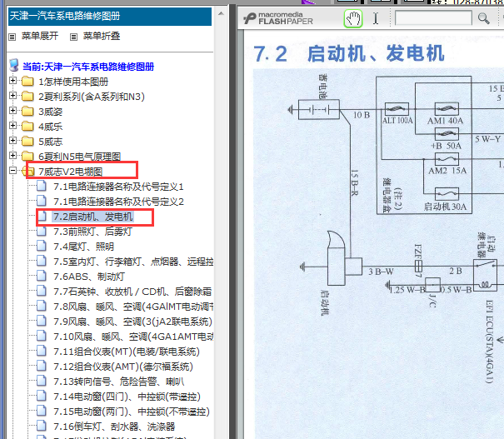Open 7.2启动机、发电机 page
This screenshot has width=504, height=439.
93,217
